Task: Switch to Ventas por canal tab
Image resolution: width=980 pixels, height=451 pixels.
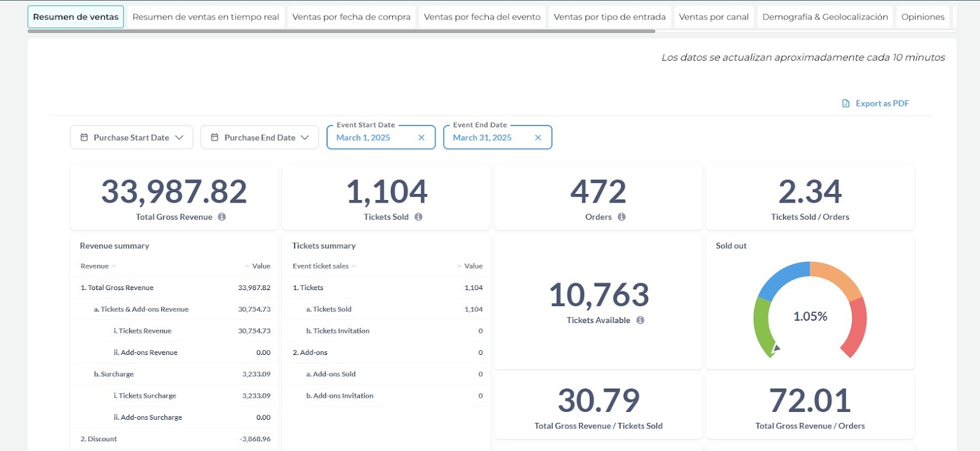Action: pyautogui.click(x=714, y=17)
